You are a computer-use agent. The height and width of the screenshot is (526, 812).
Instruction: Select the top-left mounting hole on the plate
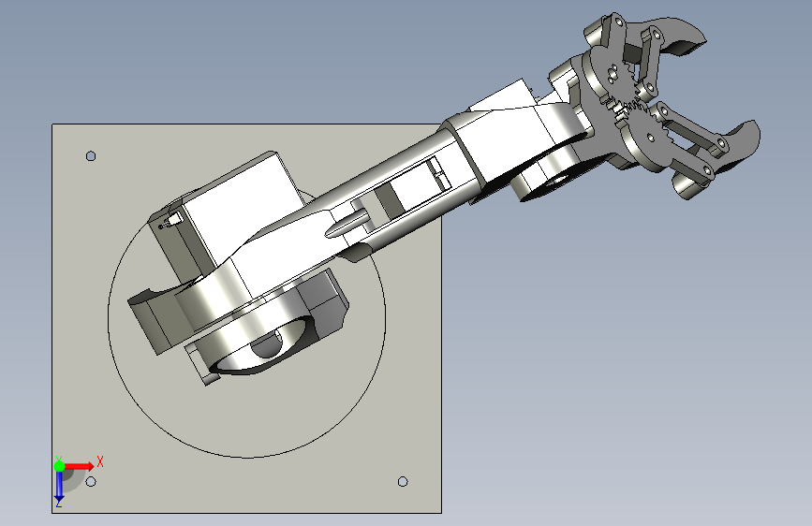click(x=91, y=155)
